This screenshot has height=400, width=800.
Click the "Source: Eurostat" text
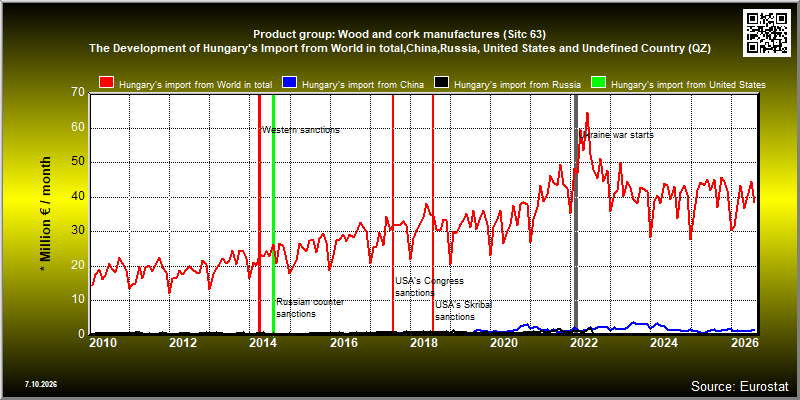740,386
